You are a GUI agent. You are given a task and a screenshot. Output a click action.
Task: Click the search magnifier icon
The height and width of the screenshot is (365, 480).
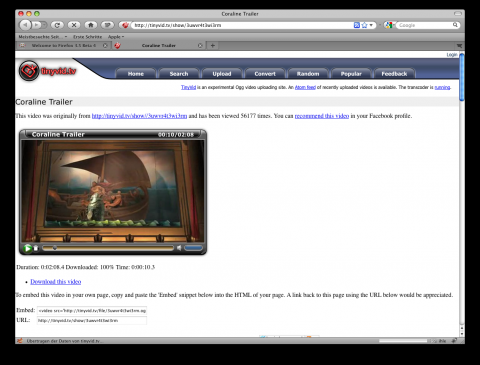coord(455,25)
